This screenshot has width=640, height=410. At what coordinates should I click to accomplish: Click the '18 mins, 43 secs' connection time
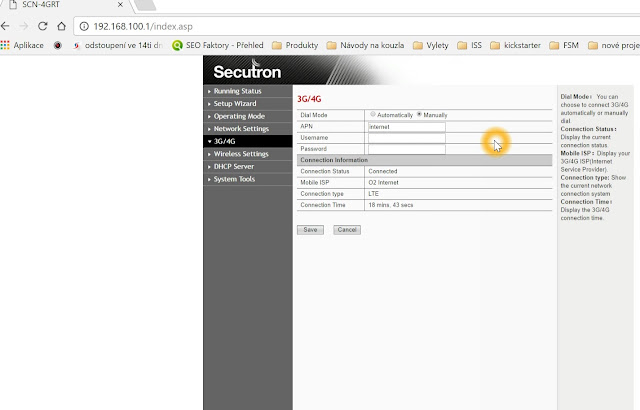[x=391, y=205]
